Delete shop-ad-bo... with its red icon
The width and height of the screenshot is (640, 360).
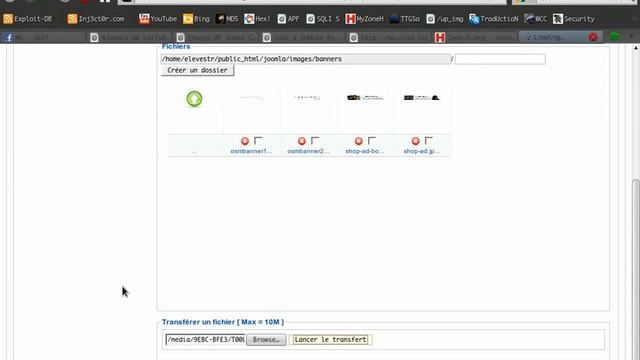[358, 141]
